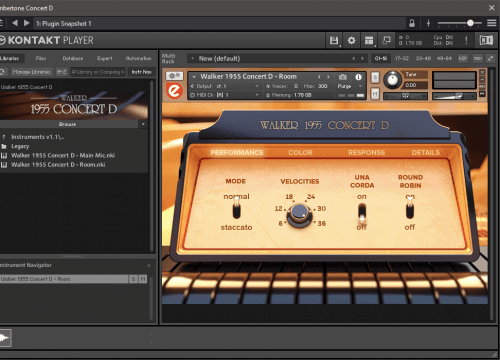Open the Plugin Snapshot 1 selector
This screenshot has height=360, width=500.
click(220, 23)
